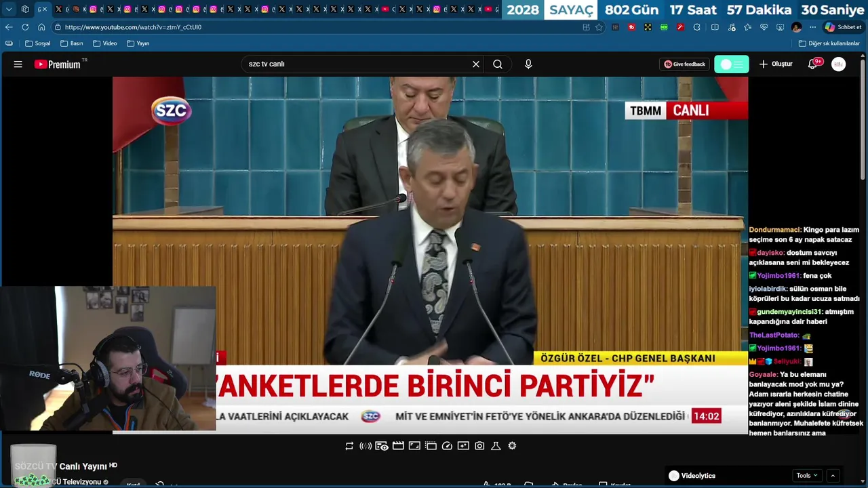Click the Oluştur create button

click(x=776, y=64)
